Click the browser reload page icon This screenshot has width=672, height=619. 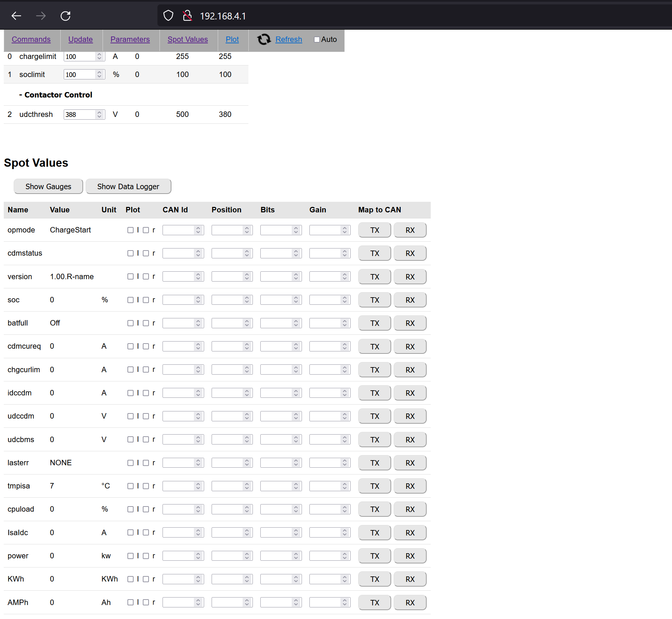pyautogui.click(x=65, y=16)
